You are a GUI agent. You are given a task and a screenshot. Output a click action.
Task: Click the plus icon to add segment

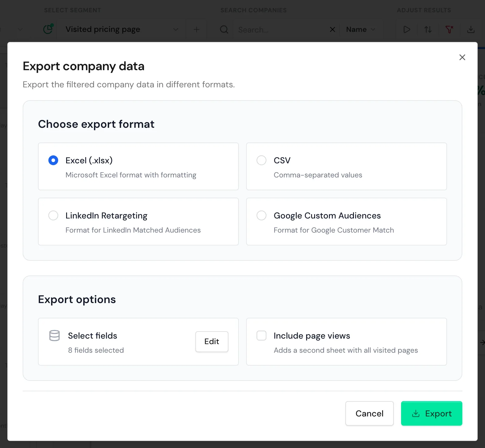tap(197, 29)
